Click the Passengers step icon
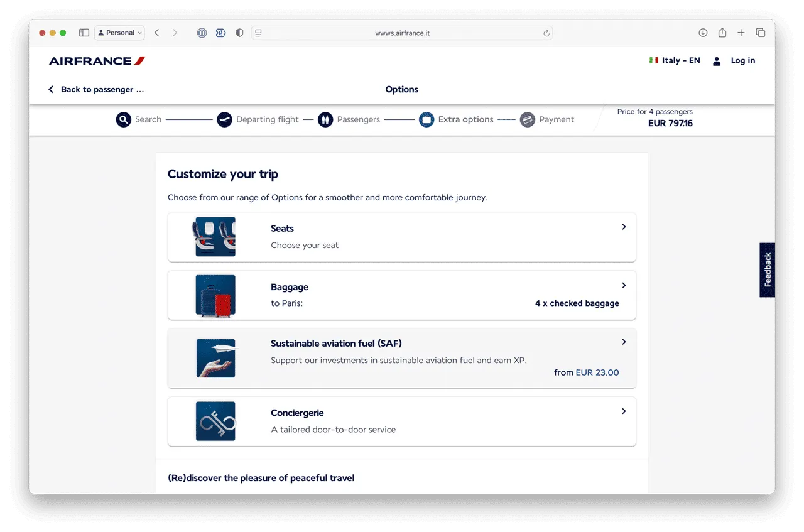804x532 pixels. tap(325, 119)
